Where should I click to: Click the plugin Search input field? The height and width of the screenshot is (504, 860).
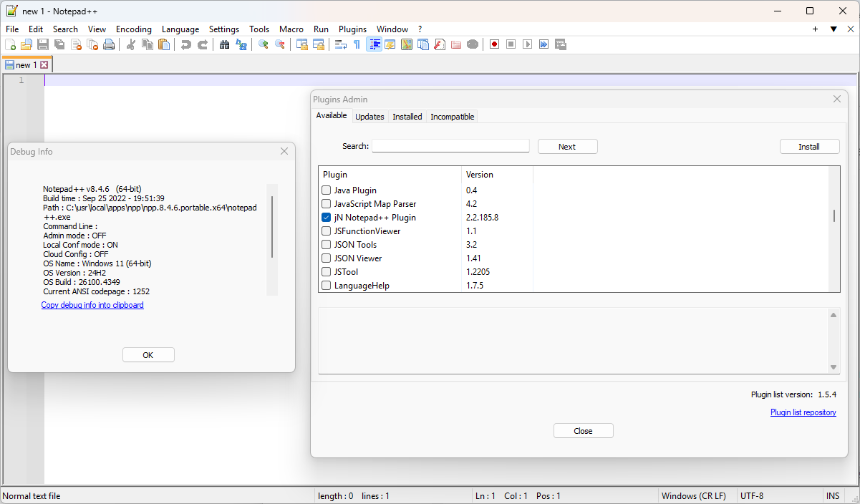pyautogui.click(x=450, y=146)
